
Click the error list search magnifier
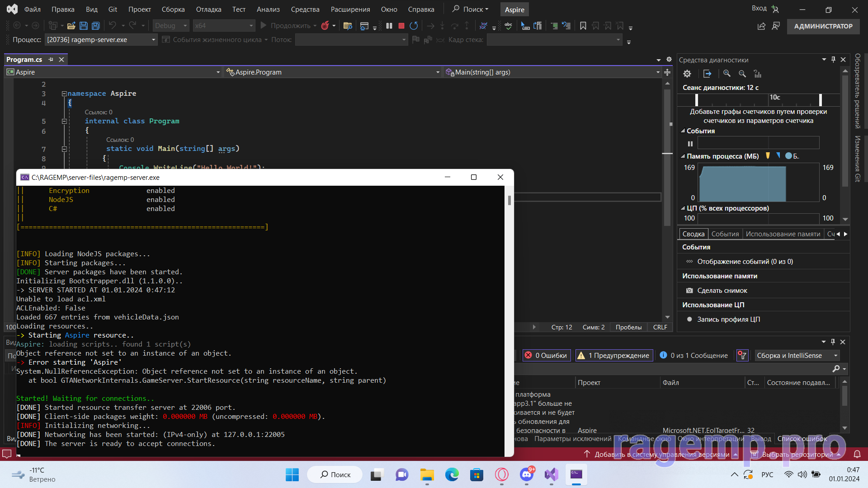tap(836, 369)
